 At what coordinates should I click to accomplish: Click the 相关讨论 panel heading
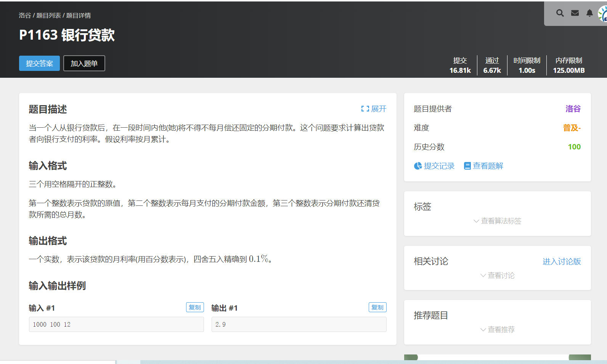pyautogui.click(x=431, y=261)
